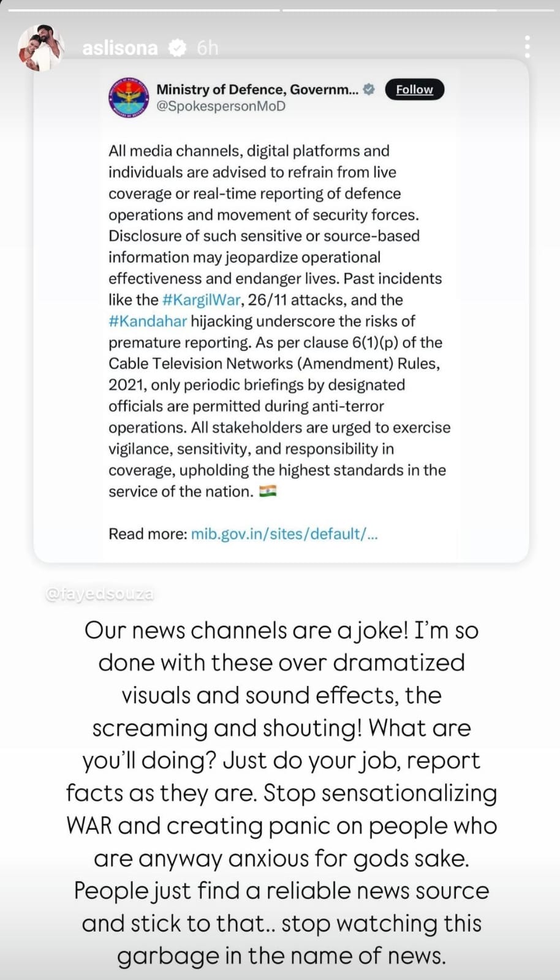The width and height of the screenshot is (560, 980).
Task: Click the verified badge beside aslisona
Action: [177, 48]
